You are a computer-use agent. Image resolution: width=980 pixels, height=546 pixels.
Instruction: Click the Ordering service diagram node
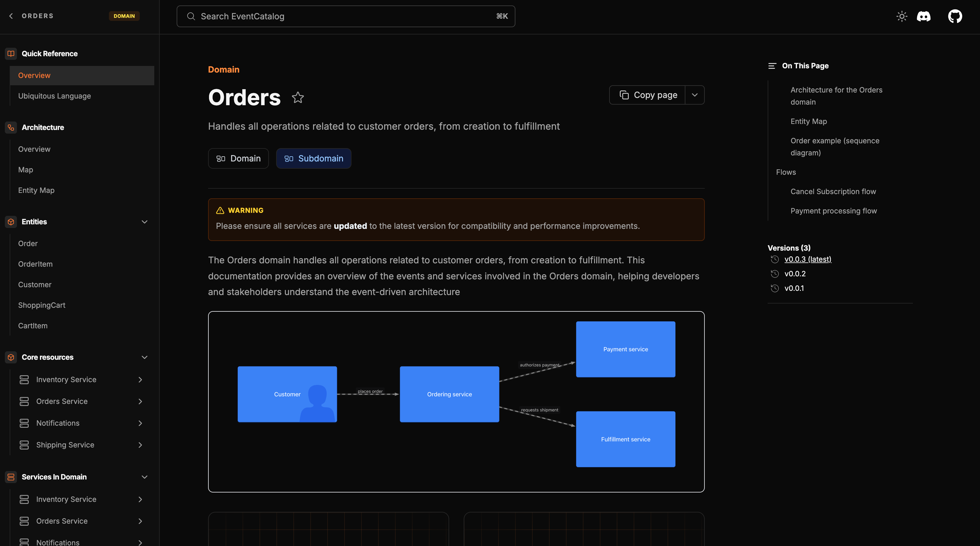[x=449, y=394]
